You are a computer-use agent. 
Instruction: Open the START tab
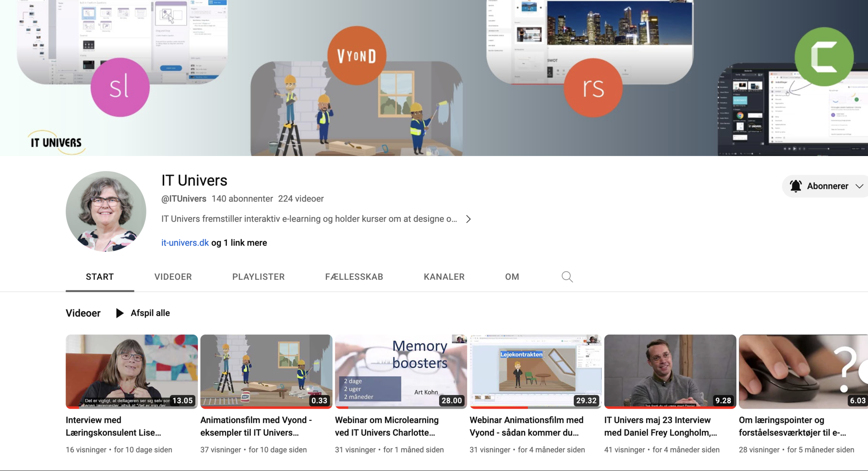tap(100, 277)
